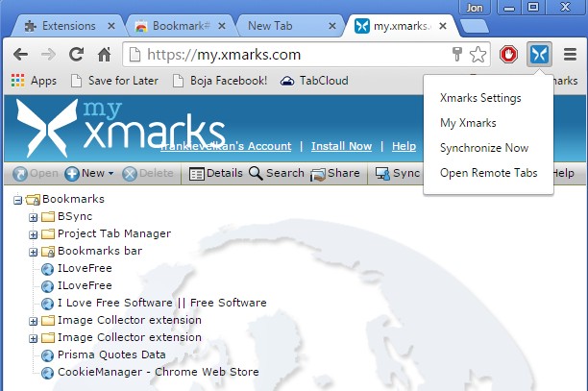Go to the home page icon
Image resolution: width=588 pixels, height=391 pixels.
coord(104,55)
